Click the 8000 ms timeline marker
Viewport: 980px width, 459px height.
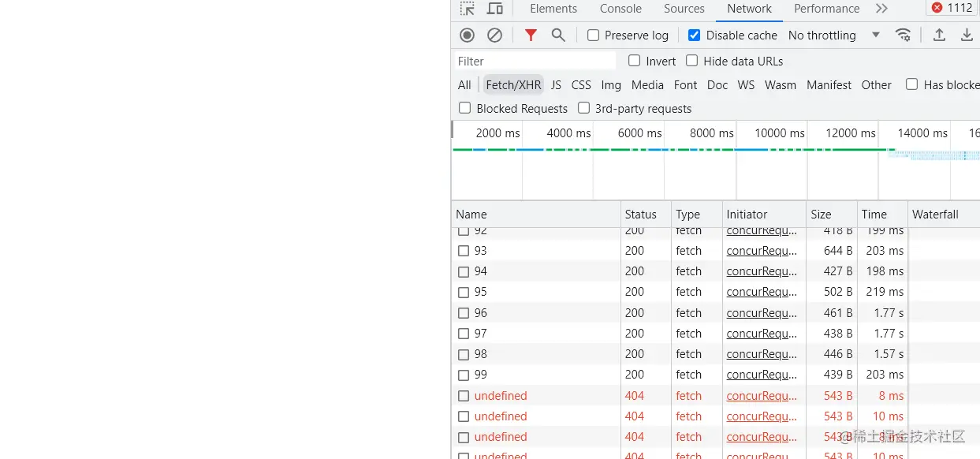tap(711, 133)
